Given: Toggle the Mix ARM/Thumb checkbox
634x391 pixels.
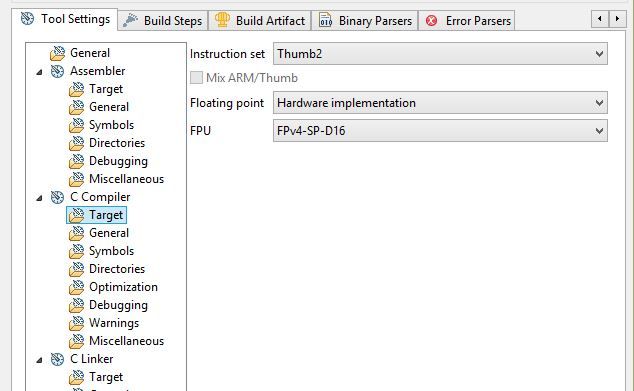Looking at the screenshot, I should tap(197, 78).
